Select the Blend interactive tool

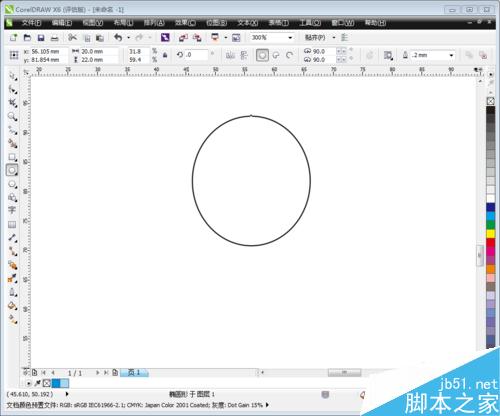12,265
